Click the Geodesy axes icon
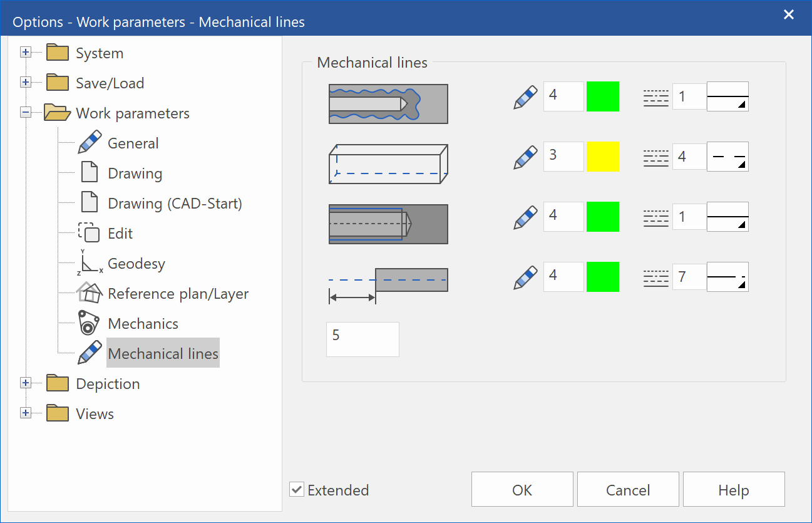Viewport: 812px width, 523px height. [90, 263]
